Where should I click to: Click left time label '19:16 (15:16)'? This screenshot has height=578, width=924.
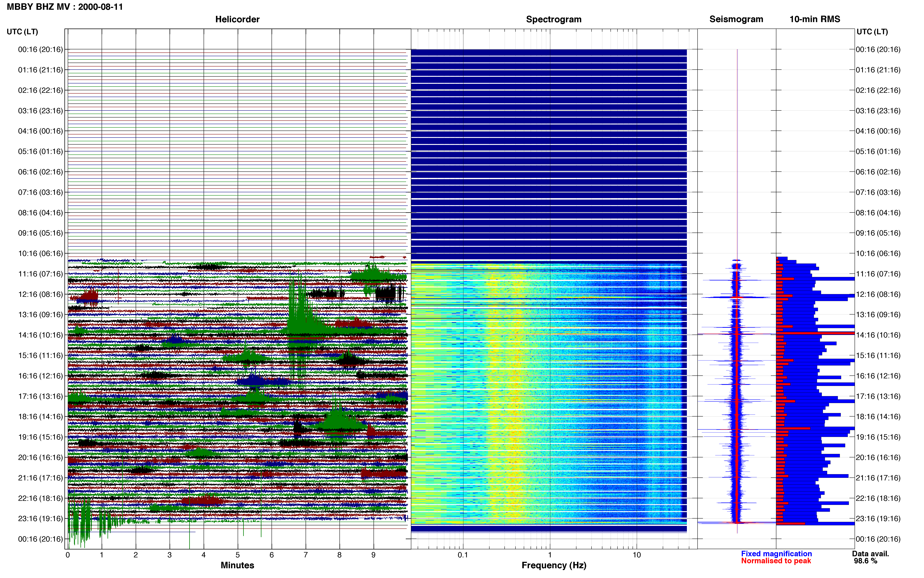tap(40, 437)
